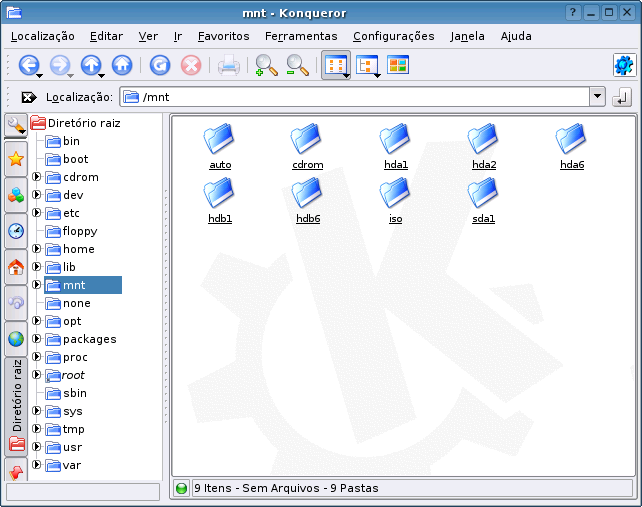
Task: Open the location history dropdown arrow
Action: (597, 97)
